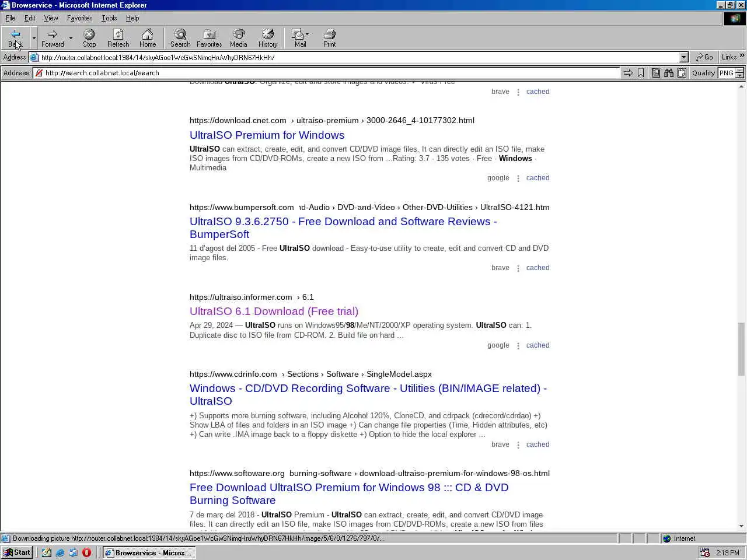747x560 pixels.
Task: Decrease Quality with the down spinner arrow
Action: (739, 76)
